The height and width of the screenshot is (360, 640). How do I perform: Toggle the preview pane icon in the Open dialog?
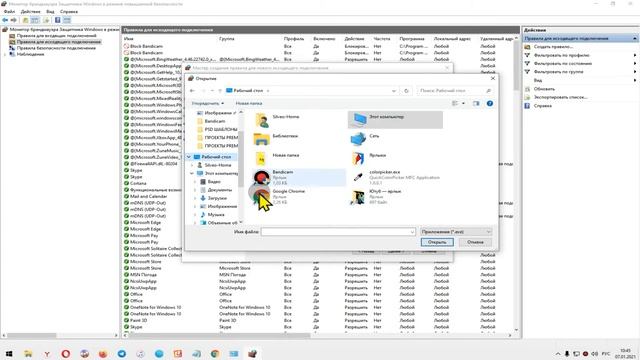476,104
